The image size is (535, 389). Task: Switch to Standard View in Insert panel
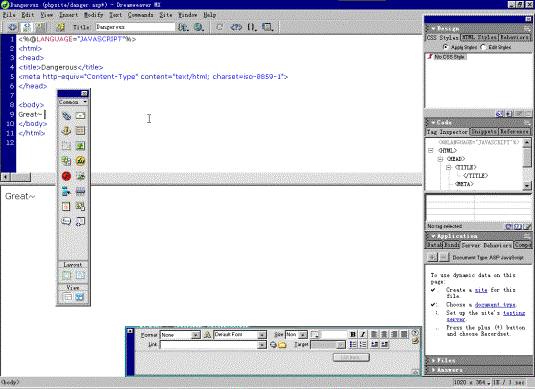click(x=68, y=297)
